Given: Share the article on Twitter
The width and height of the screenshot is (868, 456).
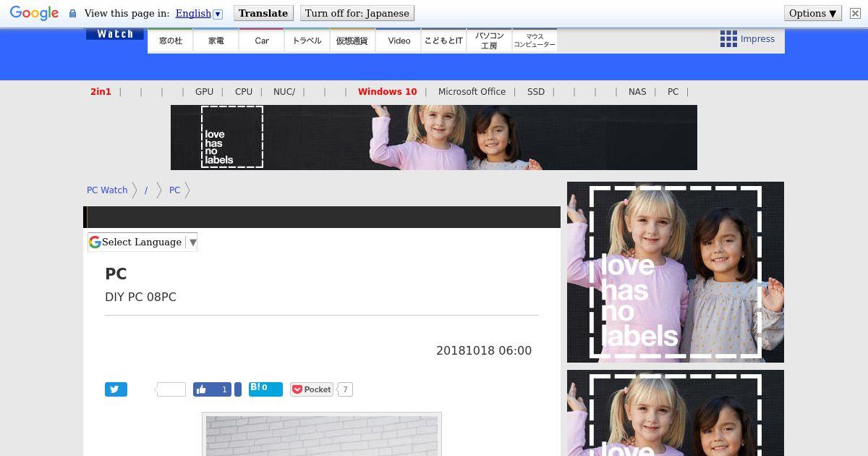Looking at the screenshot, I should [116, 389].
